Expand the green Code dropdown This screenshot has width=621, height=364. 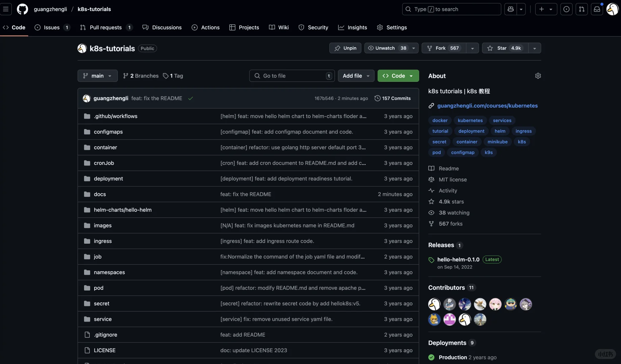coord(398,76)
